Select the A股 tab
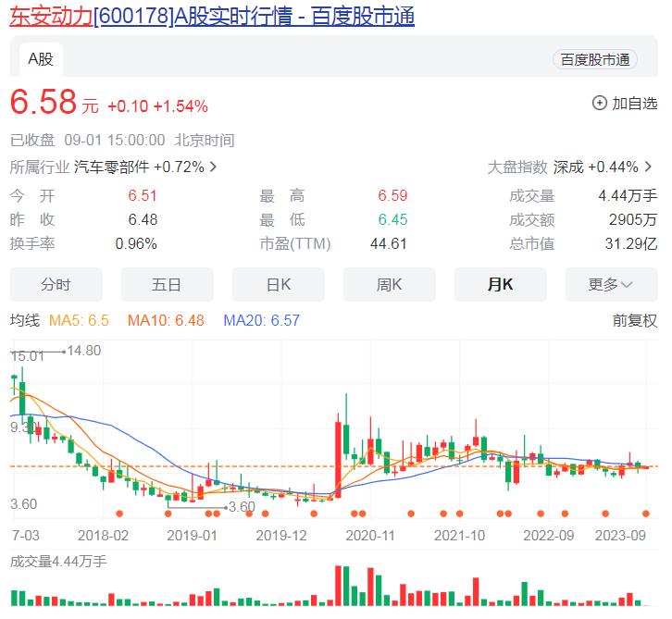 tap(41, 59)
